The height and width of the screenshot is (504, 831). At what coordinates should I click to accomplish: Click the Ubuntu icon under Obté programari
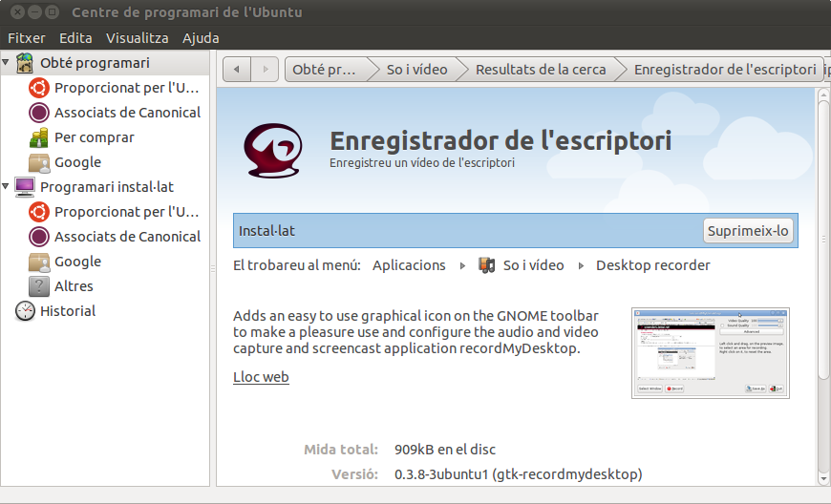(x=39, y=88)
